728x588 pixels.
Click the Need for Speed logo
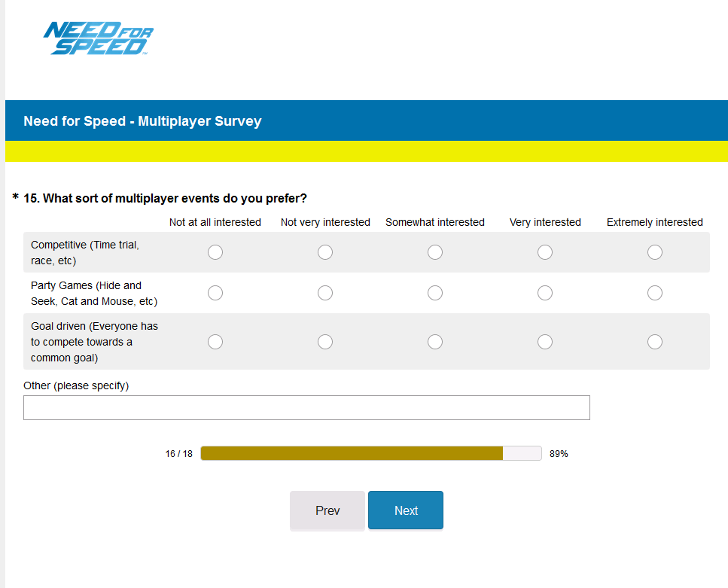(99, 38)
